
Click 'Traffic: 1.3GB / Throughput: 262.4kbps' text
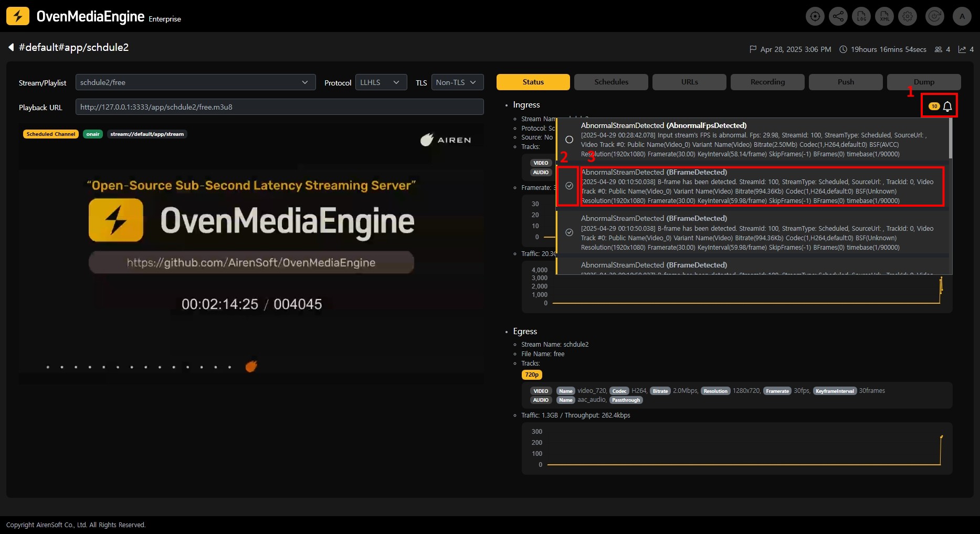pyautogui.click(x=576, y=415)
